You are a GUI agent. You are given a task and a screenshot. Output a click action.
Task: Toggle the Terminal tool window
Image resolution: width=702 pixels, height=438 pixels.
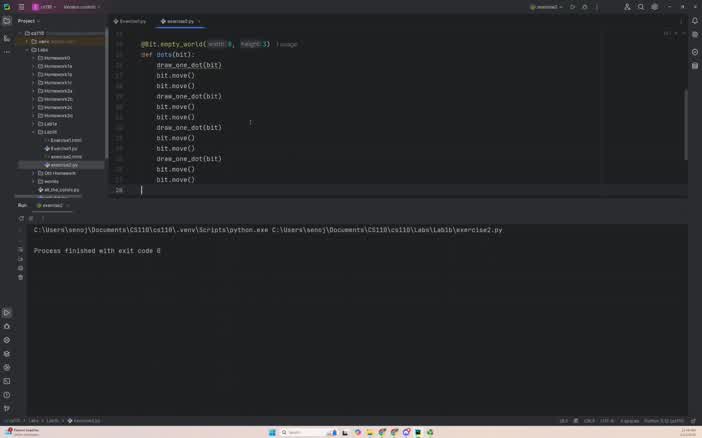pyautogui.click(x=7, y=381)
